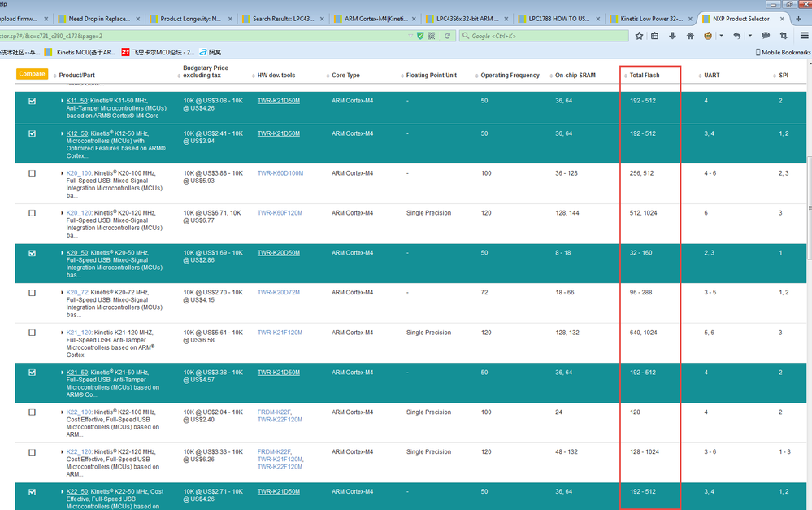Click the bookmark star icon
812x510 pixels.
point(639,36)
